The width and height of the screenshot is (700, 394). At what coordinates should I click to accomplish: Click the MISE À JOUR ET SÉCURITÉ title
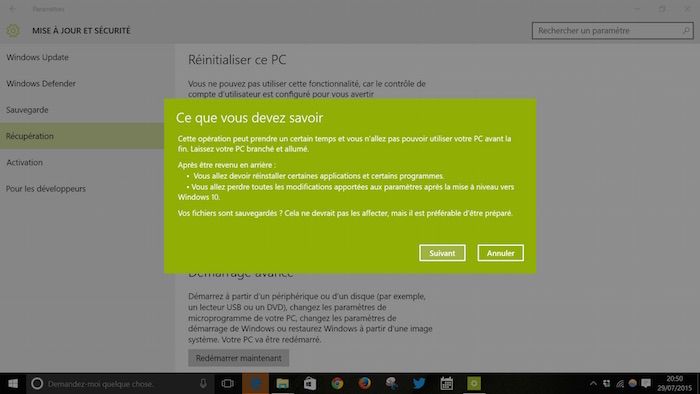click(81, 31)
